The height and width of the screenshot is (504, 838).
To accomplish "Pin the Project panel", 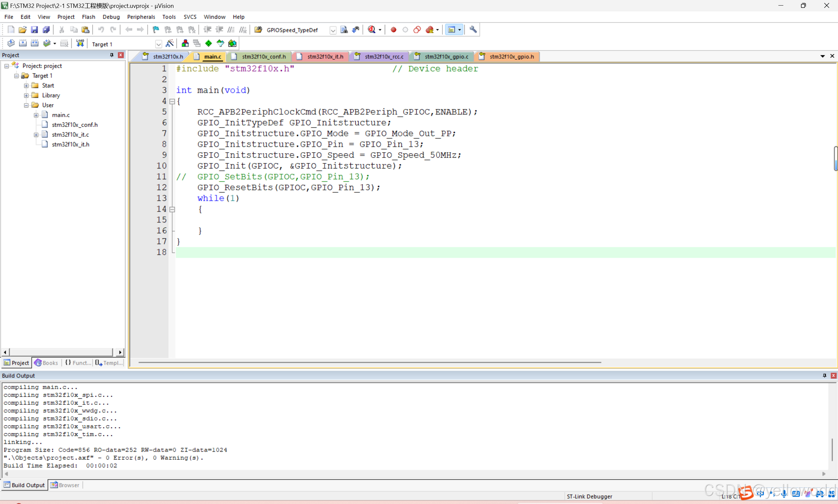I will pos(111,55).
